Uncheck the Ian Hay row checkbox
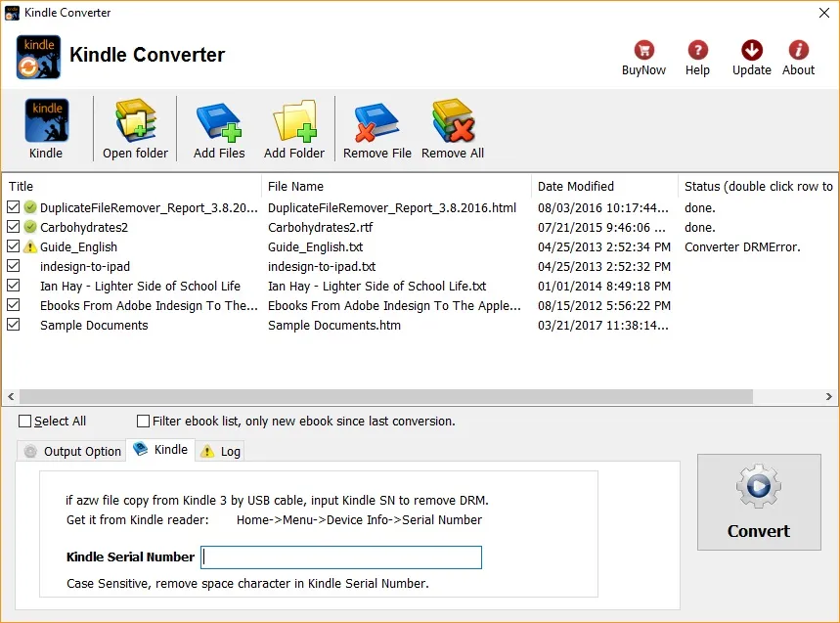This screenshot has width=840, height=623. [14, 285]
